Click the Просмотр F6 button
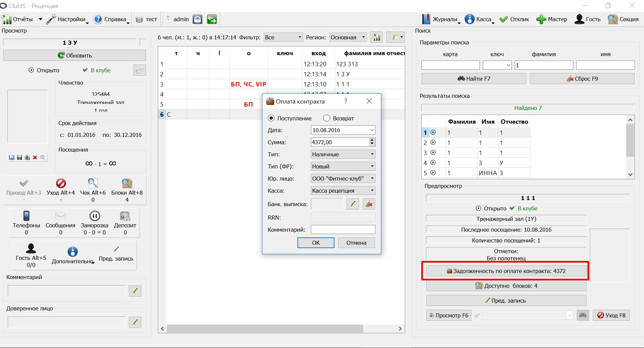This screenshot has height=348, width=644. tap(449, 315)
